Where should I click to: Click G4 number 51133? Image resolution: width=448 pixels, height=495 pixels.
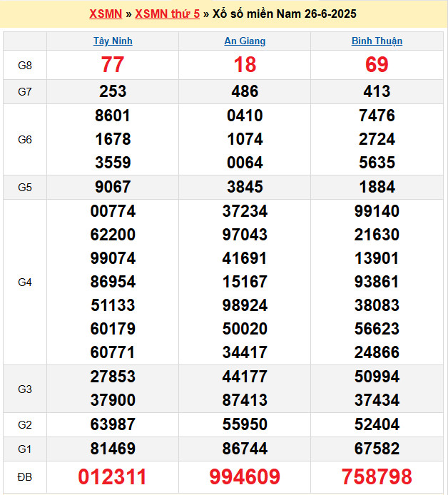[x=113, y=305]
